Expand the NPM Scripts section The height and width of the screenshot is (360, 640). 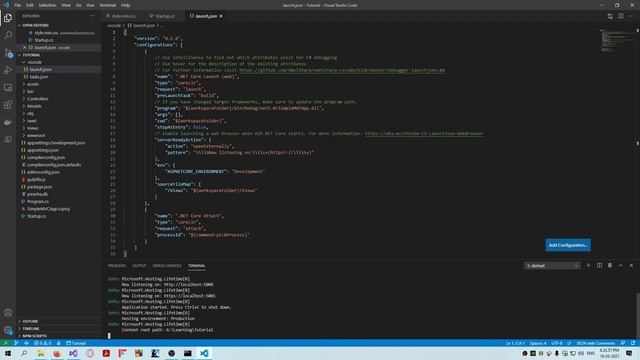pyautogui.click(x=59, y=336)
